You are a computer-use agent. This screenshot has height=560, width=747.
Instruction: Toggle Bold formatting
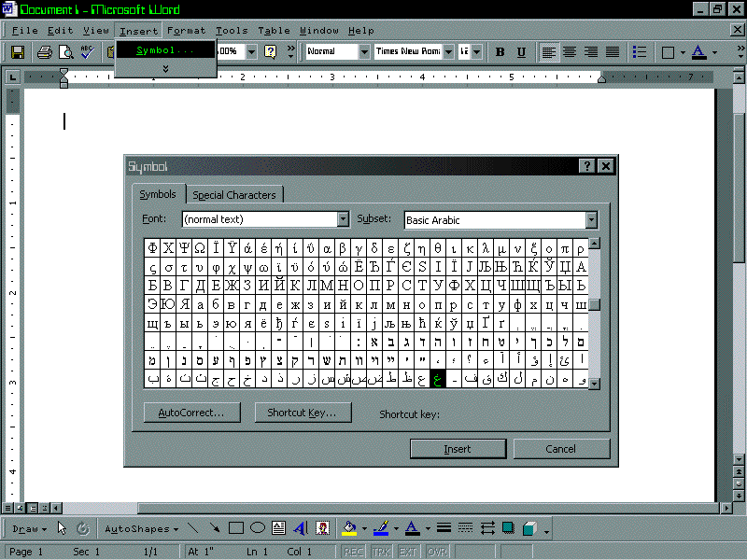tap(500, 52)
